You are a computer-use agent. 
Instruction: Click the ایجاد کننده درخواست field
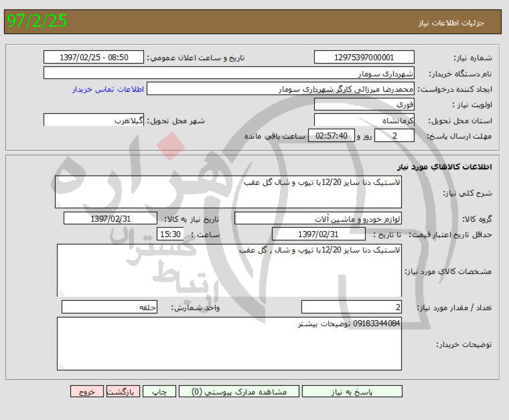pyautogui.click(x=281, y=89)
